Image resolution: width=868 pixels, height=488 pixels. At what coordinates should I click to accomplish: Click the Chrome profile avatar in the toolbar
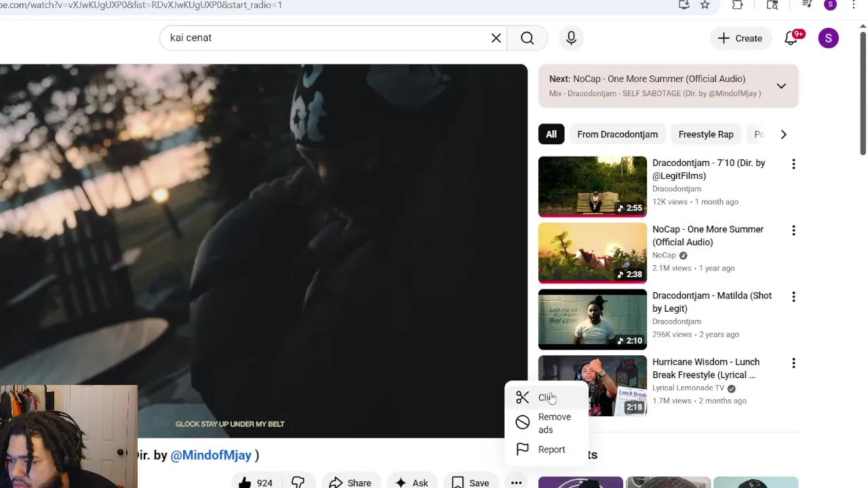pyautogui.click(x=830, y=5)
